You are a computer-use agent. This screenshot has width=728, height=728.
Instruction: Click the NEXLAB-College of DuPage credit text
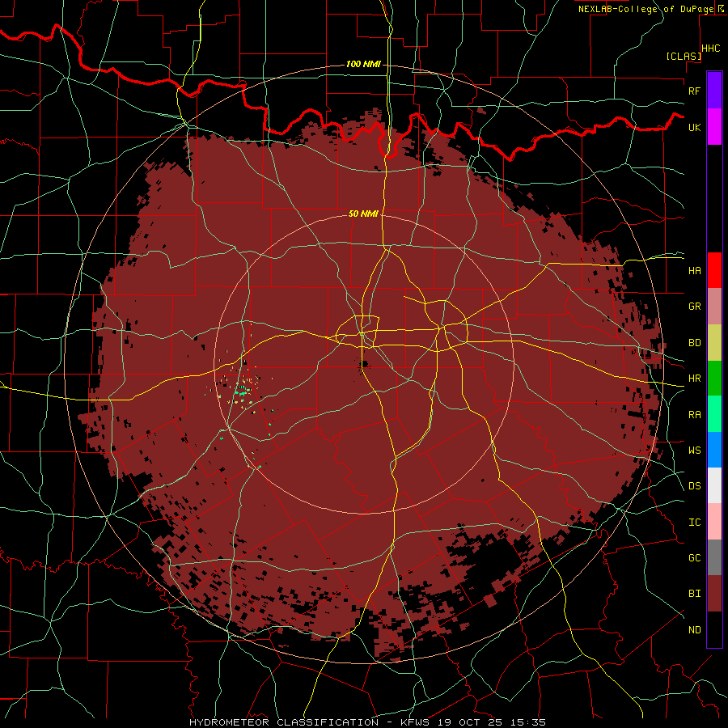click(x=646, y=9)
